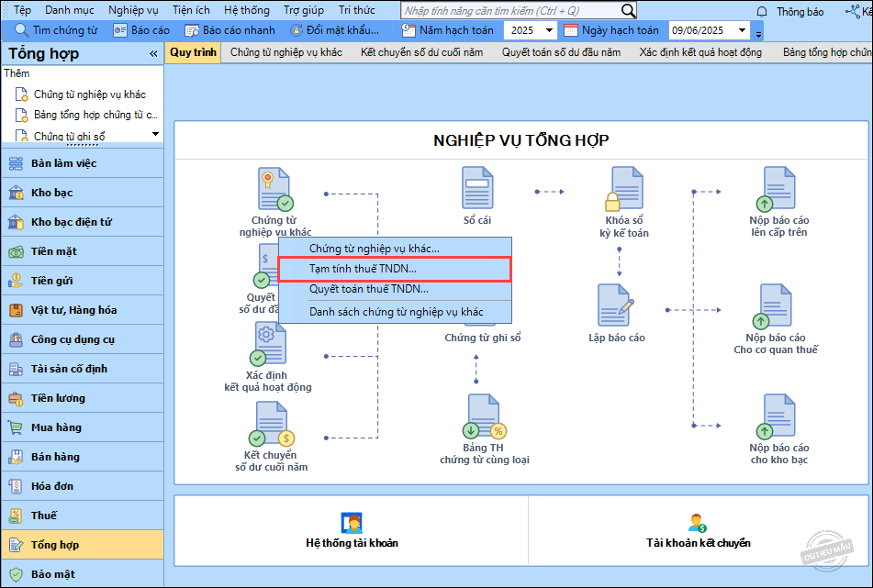Open the Lập báo cáo icon

[x=616, y=305]
